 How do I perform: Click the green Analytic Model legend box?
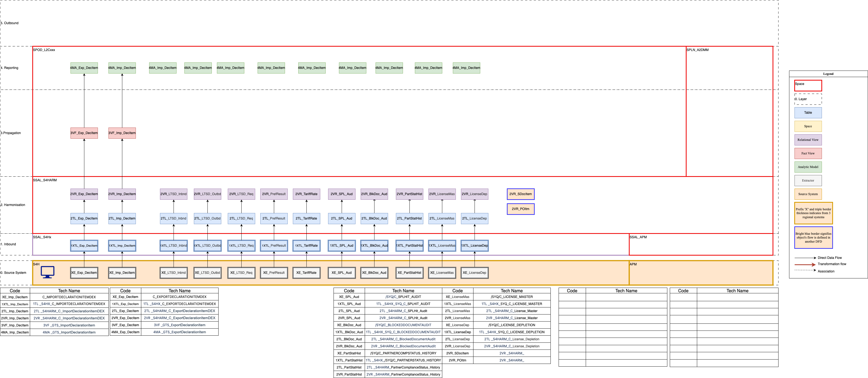pyautogui.click(x=808, y=167)
